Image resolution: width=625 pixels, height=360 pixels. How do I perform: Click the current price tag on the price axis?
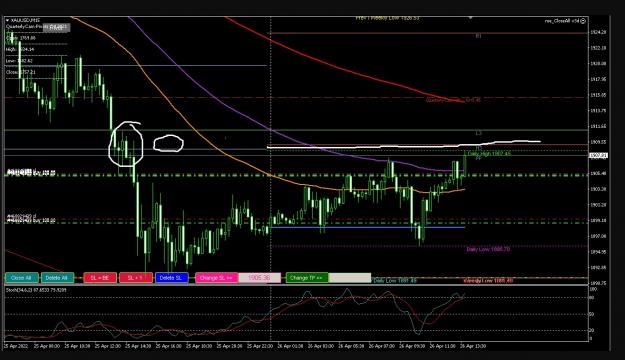click(598, 155)
